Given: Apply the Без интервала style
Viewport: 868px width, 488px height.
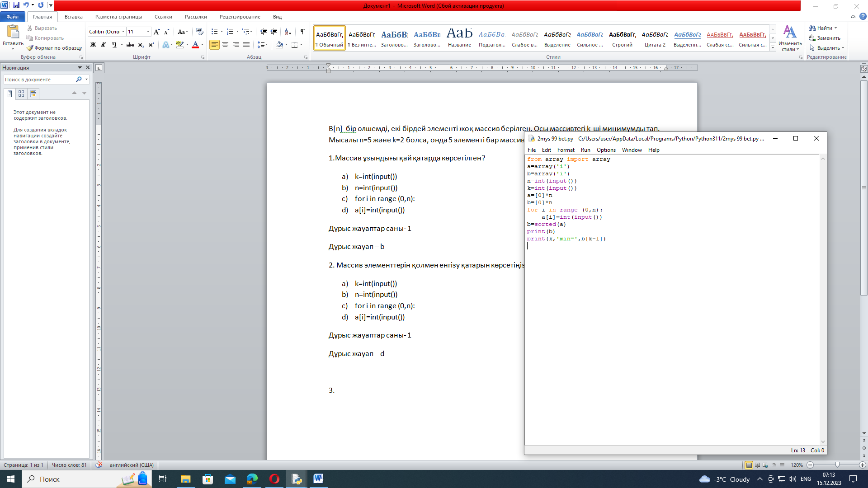Looking at the screenshot, I should point(362,38).
